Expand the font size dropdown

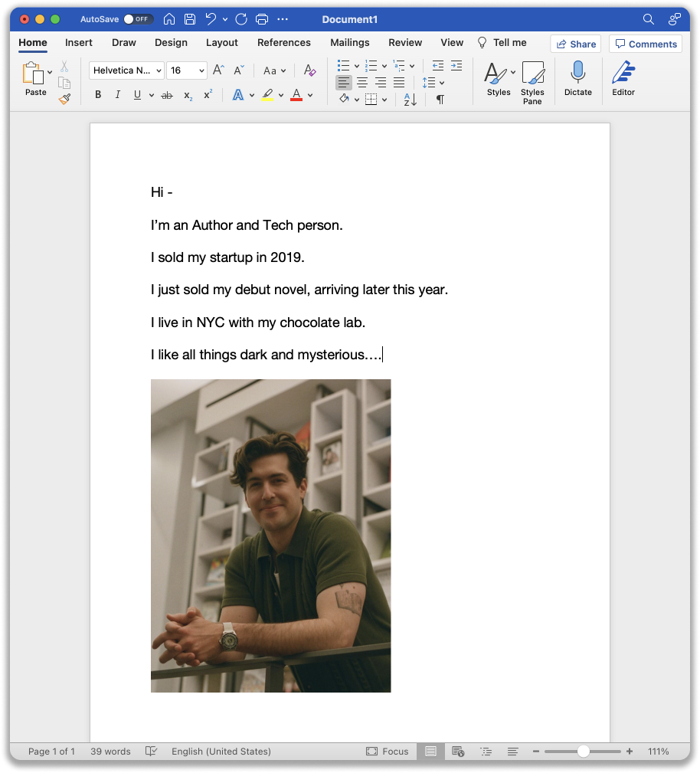(x=201, y=70)
